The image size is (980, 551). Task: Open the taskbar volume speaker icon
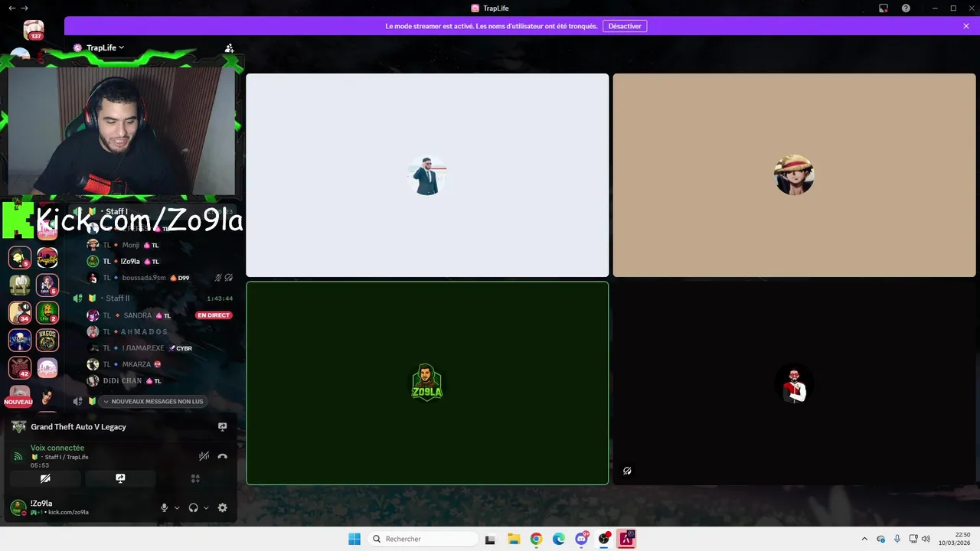(926, 539)
